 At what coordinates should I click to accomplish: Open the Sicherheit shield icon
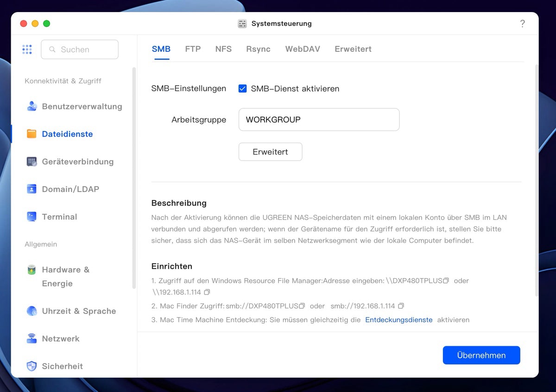coord(32,366)
